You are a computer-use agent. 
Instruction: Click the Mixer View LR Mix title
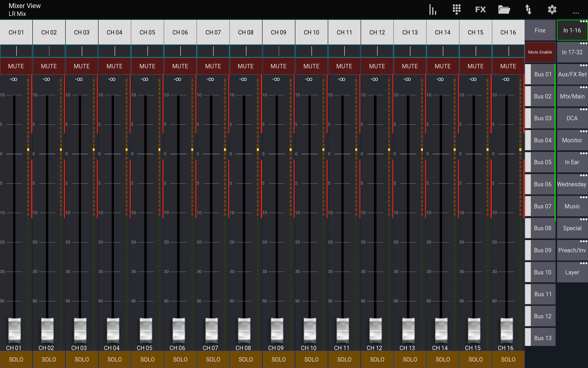25,10
